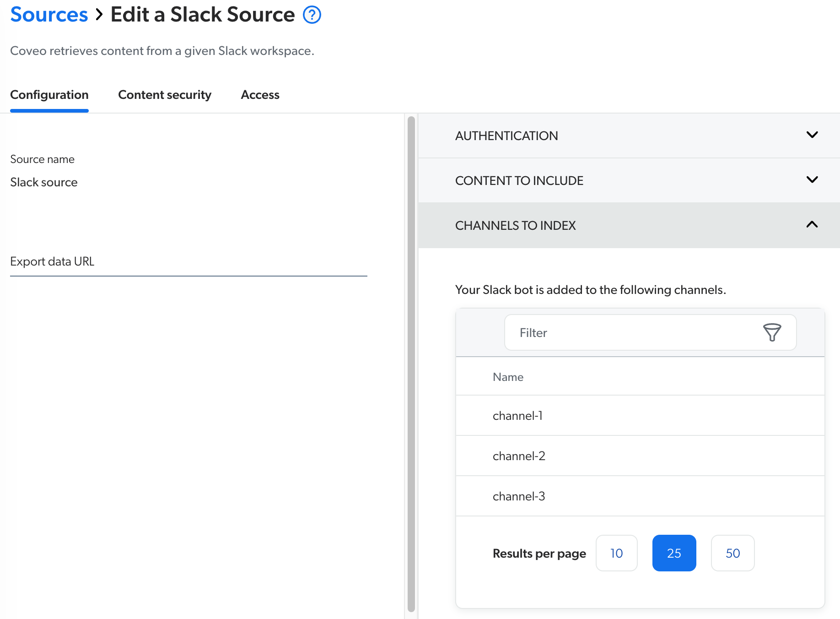
Task: Collapse the Channels to Index section
Action: pos(629,225)
